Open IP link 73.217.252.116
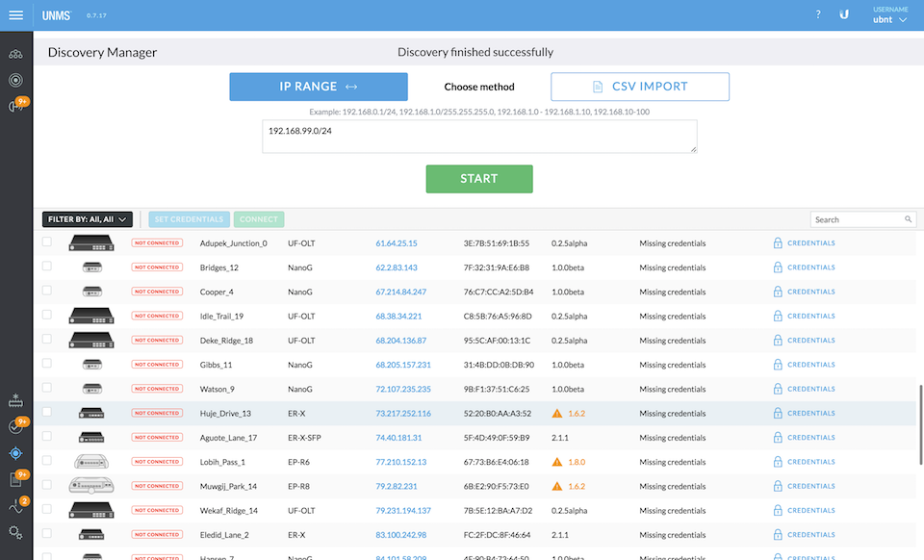This screenshot has height=560, width=924. [403, 414]
